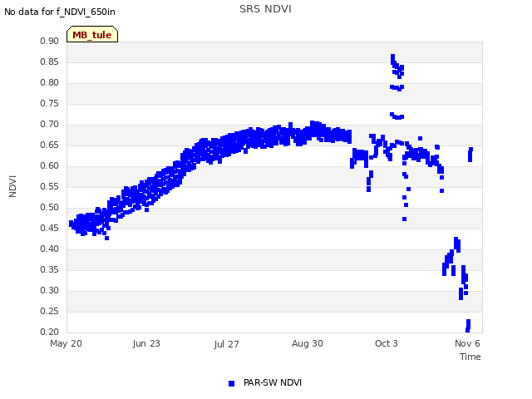
Task: Click the 0.40 y-axis value
Action: pyautogui.click(x=50, y=249)
